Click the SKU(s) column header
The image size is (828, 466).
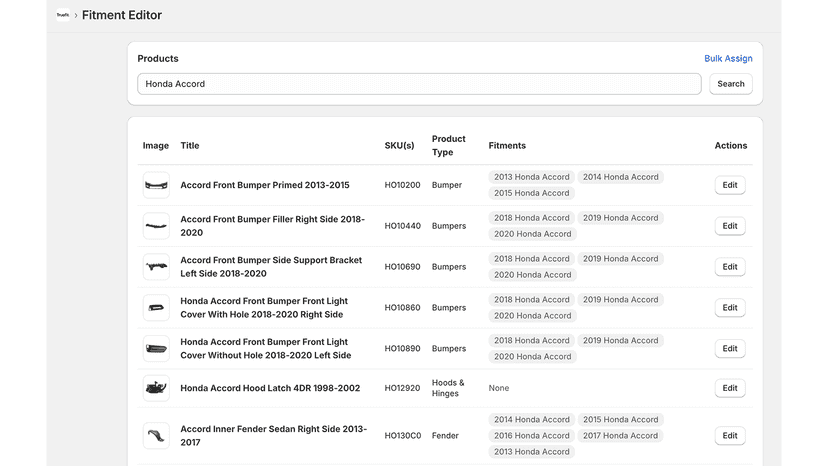click(399, 146)
